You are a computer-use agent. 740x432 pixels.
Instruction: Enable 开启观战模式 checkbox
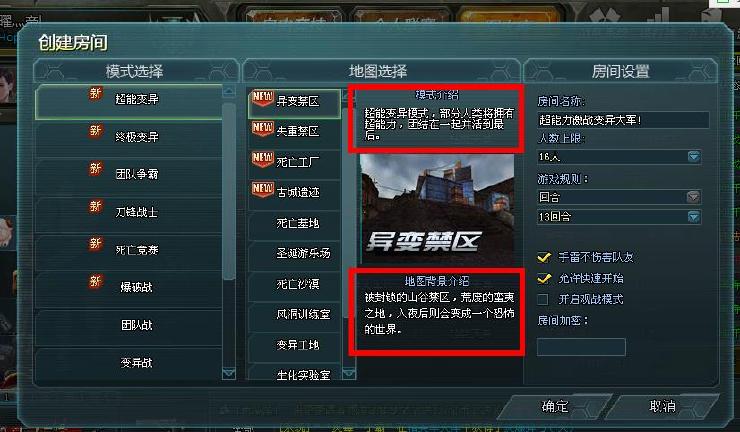tap(543, 299)
